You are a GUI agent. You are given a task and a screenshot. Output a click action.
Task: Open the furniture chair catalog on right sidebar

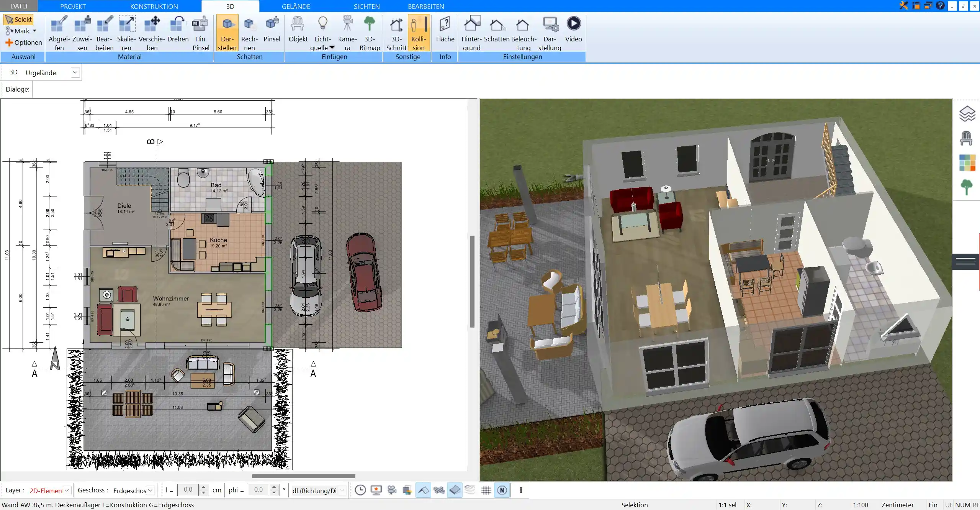pos(966,138)
